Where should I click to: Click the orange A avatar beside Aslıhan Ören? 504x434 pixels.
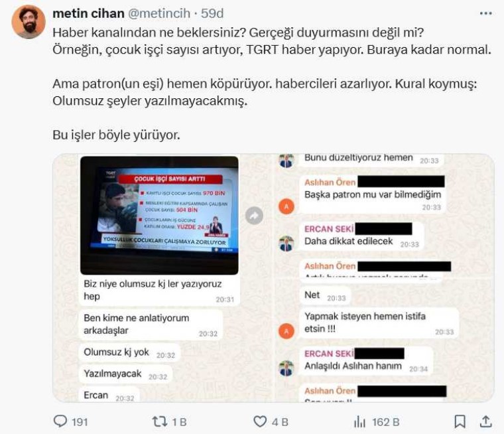286,206
